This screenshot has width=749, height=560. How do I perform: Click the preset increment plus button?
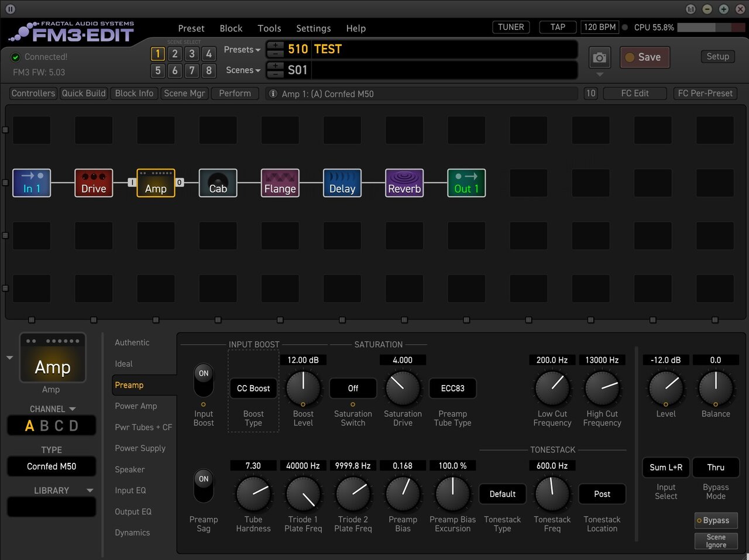[276, 45]
